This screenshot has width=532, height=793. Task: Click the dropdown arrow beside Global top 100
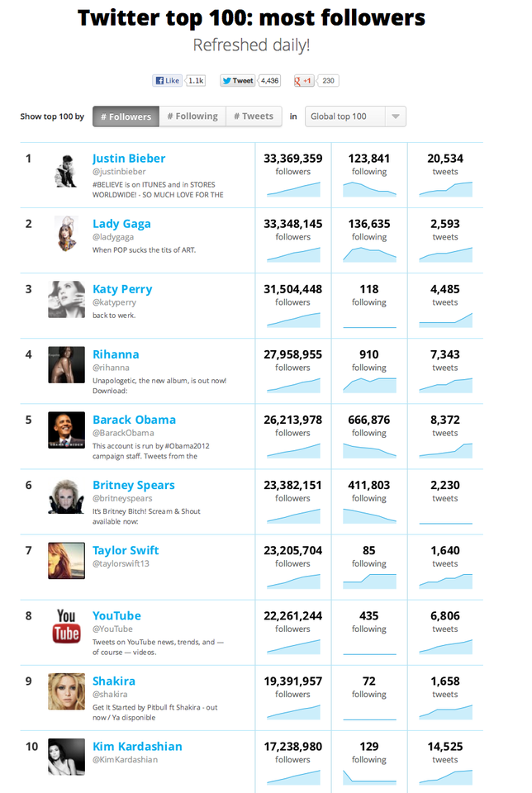pos(396,116)
